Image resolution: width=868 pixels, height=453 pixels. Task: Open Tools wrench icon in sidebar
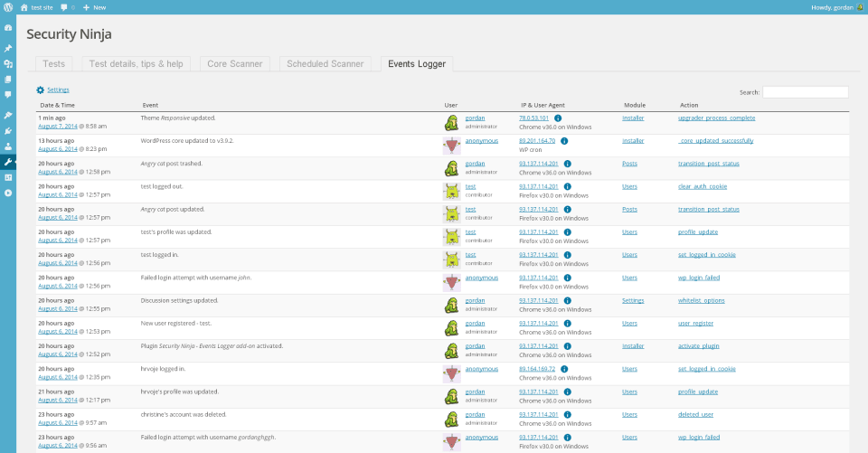coord(8,162)
